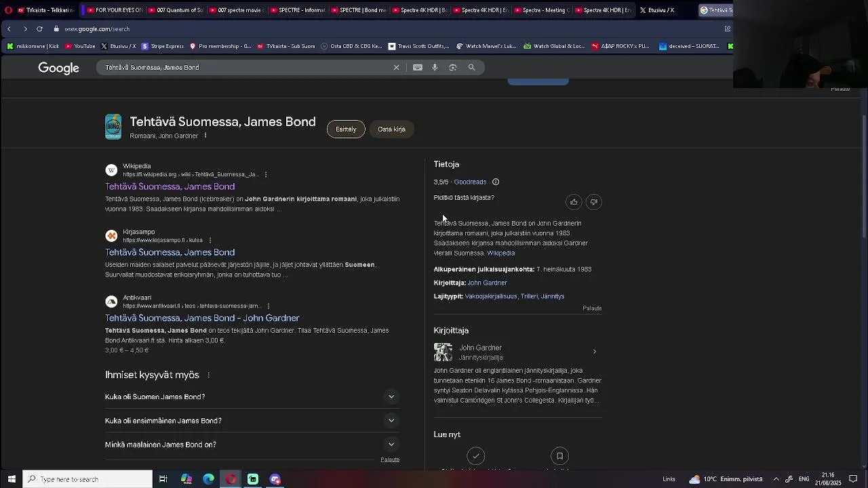Click the browser address bar URL
The image size is (868, 488).
(x=97, y=29)
